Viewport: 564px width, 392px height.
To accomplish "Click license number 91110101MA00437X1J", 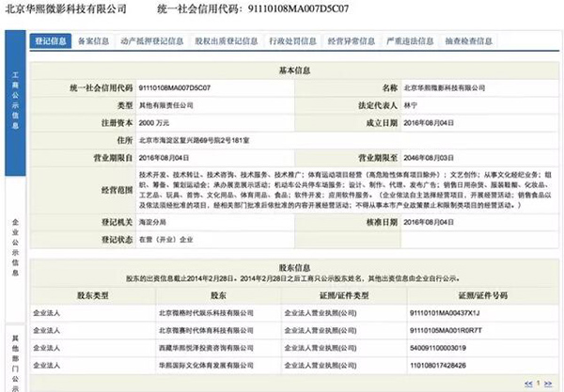I will click(445, 313).
